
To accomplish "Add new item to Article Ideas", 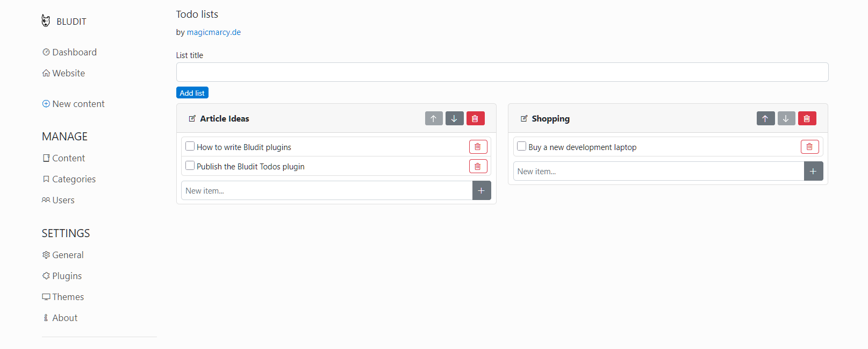I will pyautogui.click(x=482, y=190).
